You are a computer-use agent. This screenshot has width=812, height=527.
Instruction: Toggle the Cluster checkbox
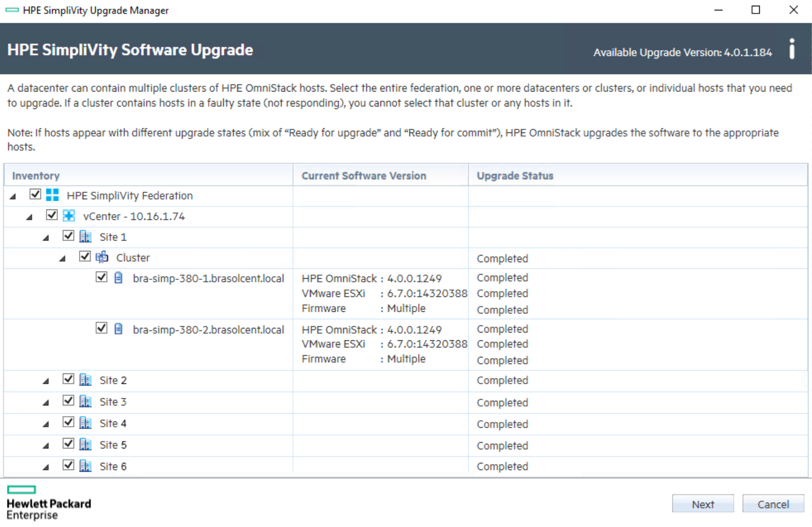[85, 257]
